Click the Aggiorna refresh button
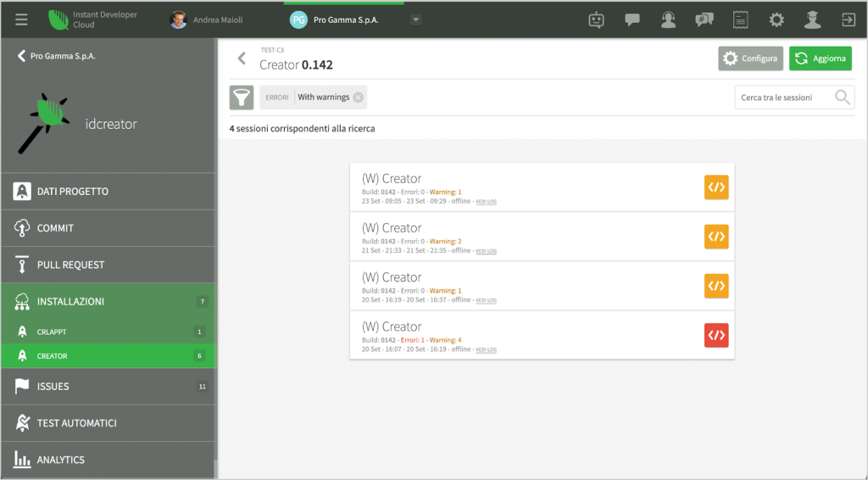 point(821,59)
